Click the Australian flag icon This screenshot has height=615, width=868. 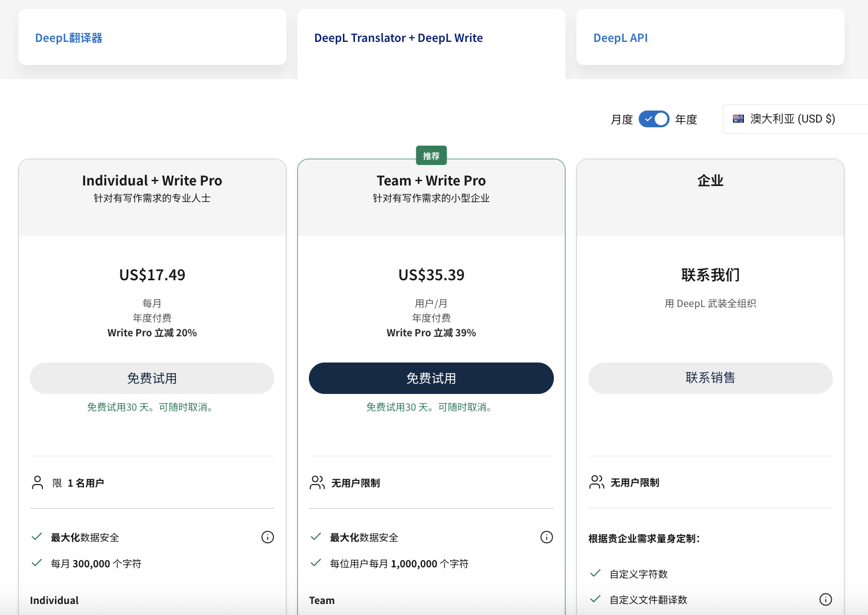coord(738,119)
